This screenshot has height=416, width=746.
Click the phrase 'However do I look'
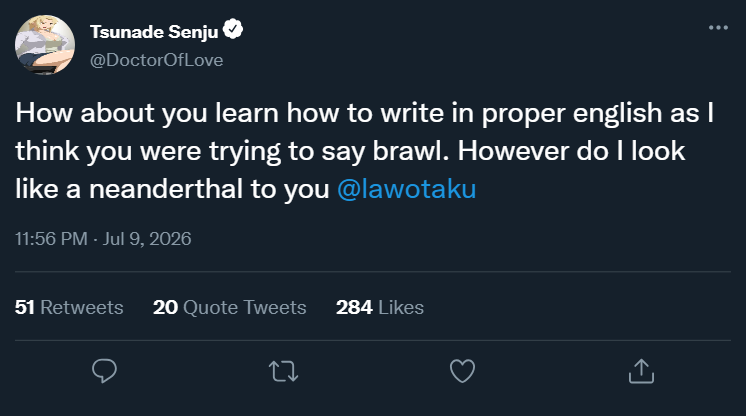571,151
